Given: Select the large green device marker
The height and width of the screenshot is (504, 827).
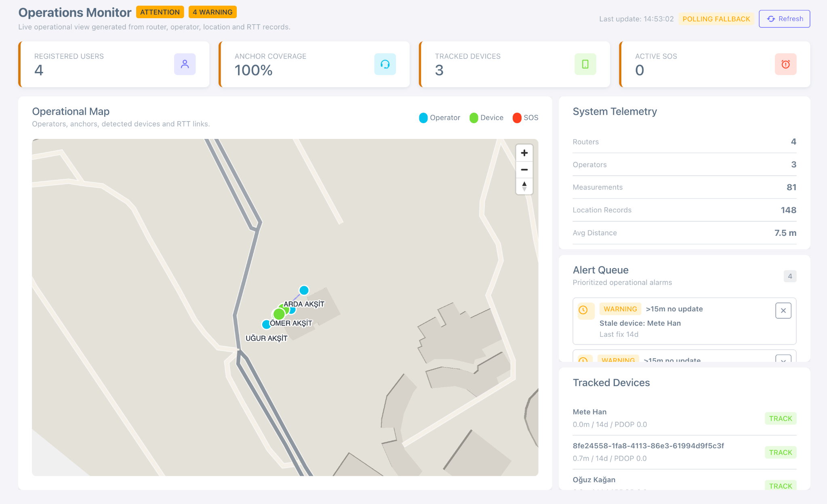Looking at the screenshot, I should click(x=279, y=314).
